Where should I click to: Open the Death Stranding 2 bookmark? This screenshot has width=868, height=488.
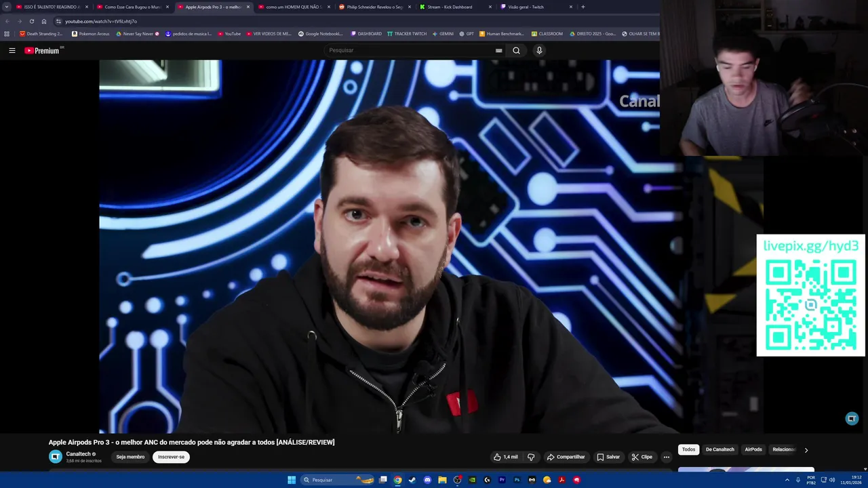[41, 33]
